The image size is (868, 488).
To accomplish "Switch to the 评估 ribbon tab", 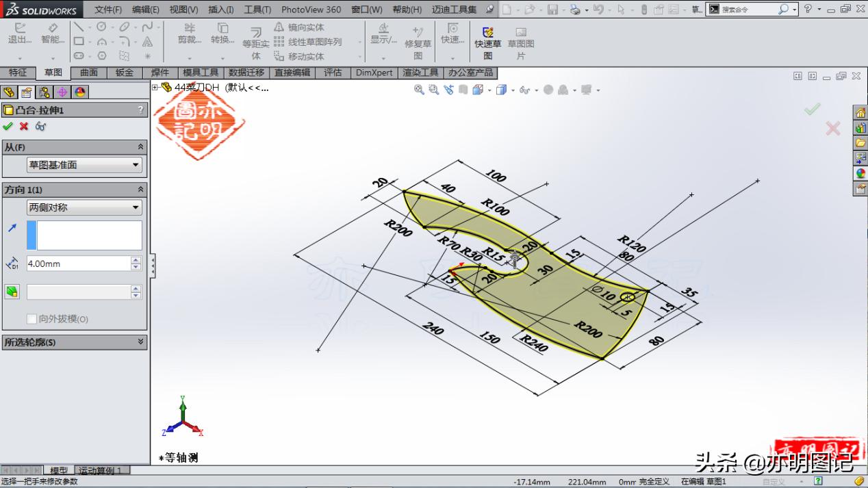I will 333,73.
